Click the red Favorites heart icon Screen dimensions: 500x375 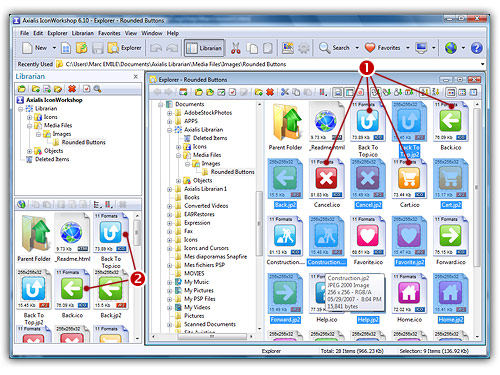370,48
